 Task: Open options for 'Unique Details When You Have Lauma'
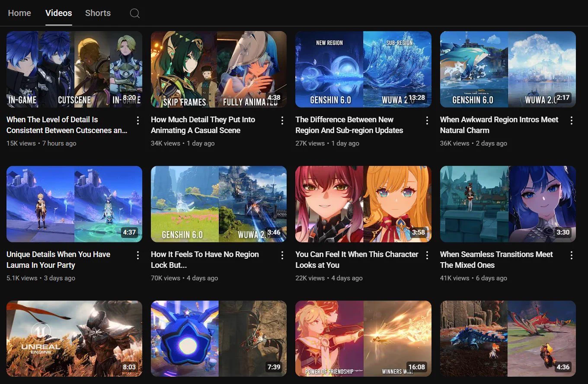click(x=138, y=255)
